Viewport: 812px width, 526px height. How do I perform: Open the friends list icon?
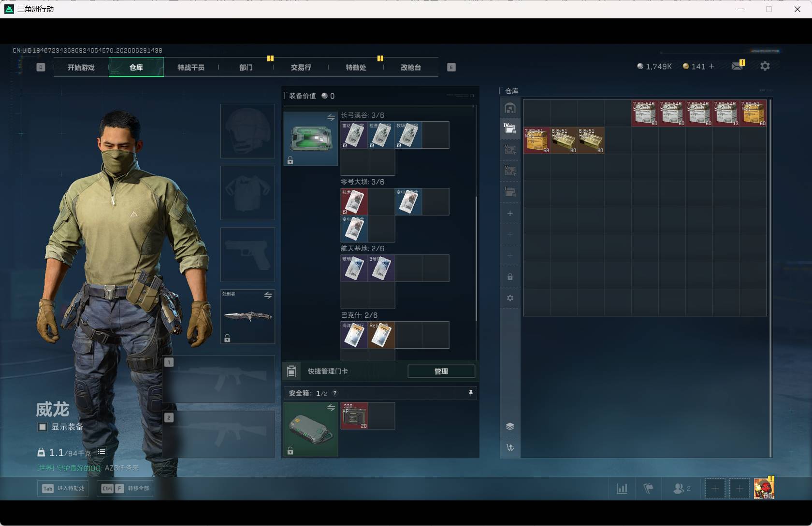[681, 489]
